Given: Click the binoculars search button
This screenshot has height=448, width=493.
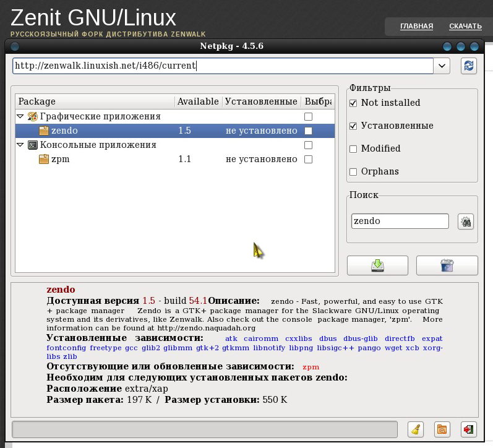Looking at the screenshot, I should [x=466, y=222].
